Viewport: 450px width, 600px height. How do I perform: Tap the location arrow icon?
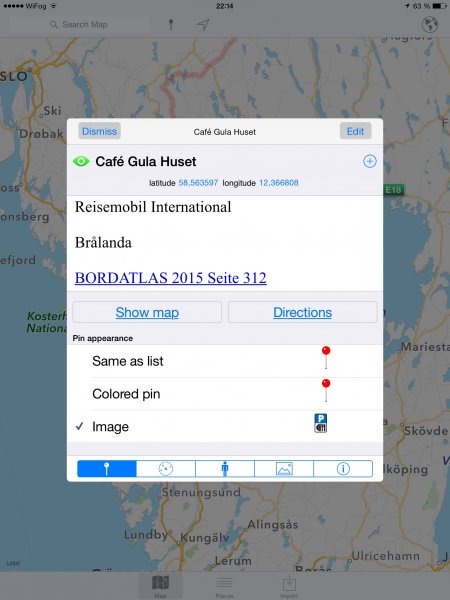(203, 24)
